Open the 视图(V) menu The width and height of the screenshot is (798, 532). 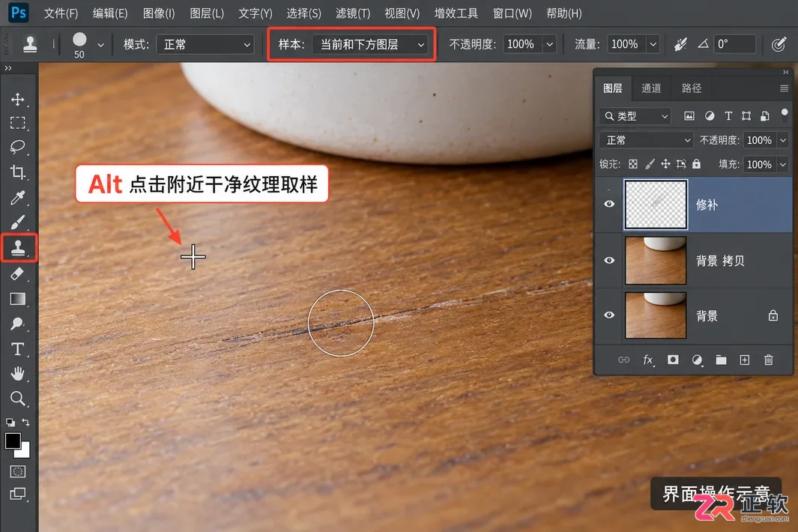(x=402, y=13)
